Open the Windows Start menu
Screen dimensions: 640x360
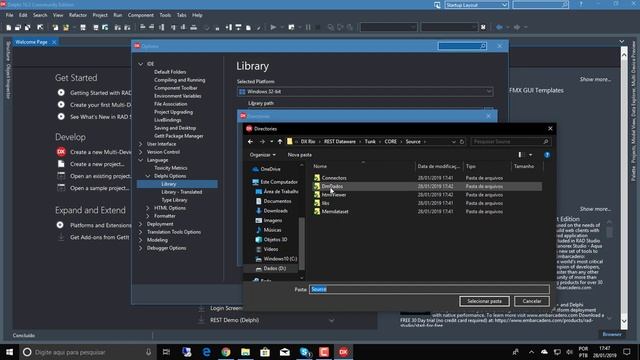coord(9,352)
